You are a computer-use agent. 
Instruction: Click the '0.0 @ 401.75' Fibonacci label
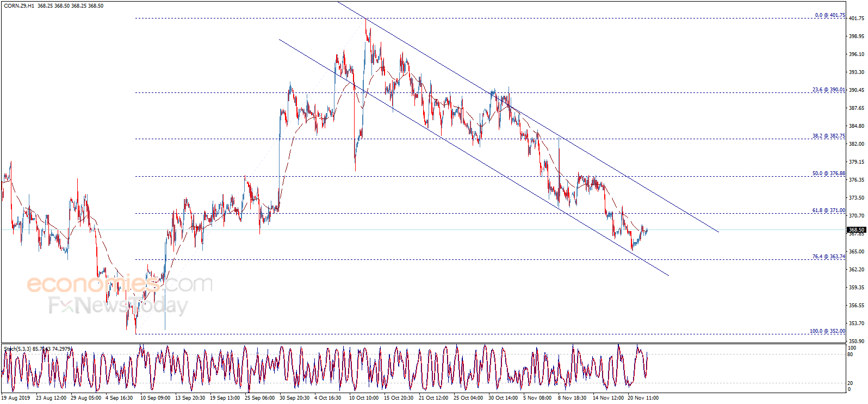(830, 15)
